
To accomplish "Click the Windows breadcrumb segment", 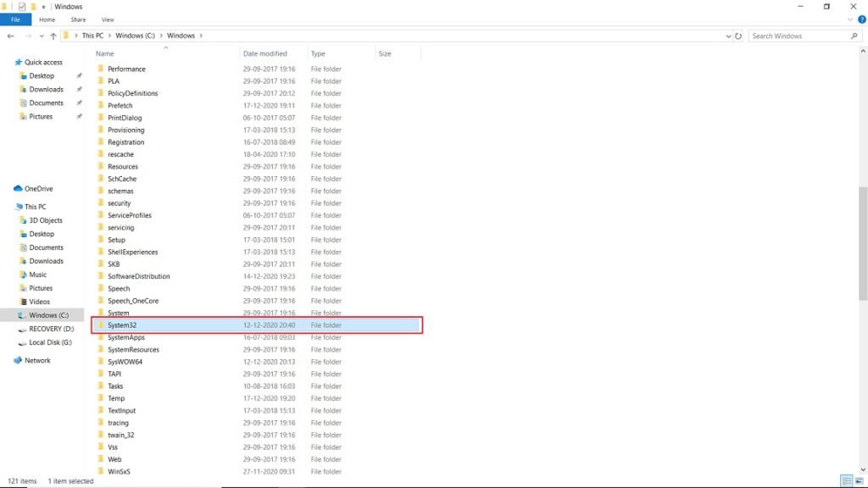I will pos(181,36).
